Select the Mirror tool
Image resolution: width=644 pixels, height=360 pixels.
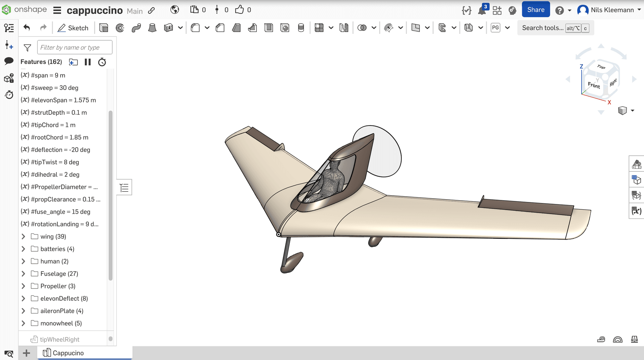pos(344,28)
